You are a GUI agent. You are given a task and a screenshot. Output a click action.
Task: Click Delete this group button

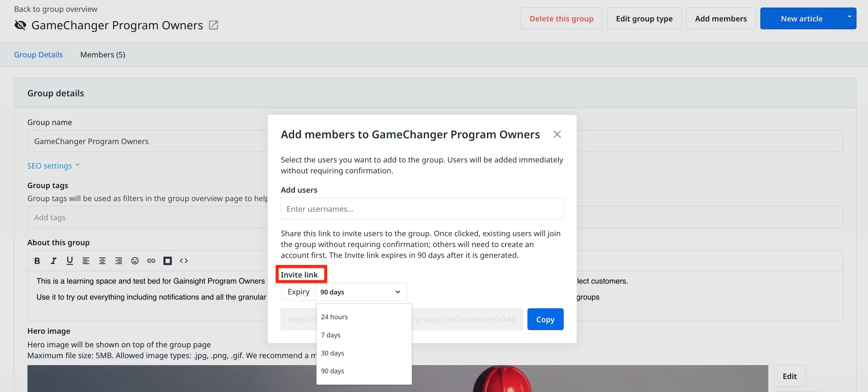(x=561, y=18)
